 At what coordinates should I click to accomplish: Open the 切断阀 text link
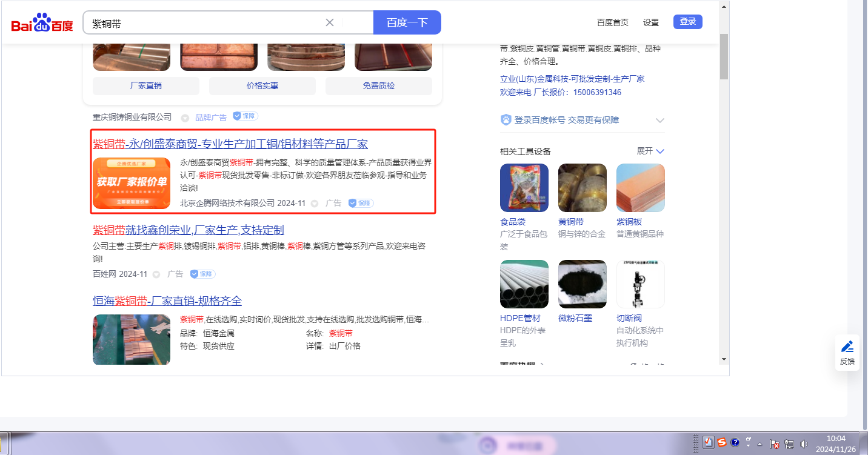[629, 318]
